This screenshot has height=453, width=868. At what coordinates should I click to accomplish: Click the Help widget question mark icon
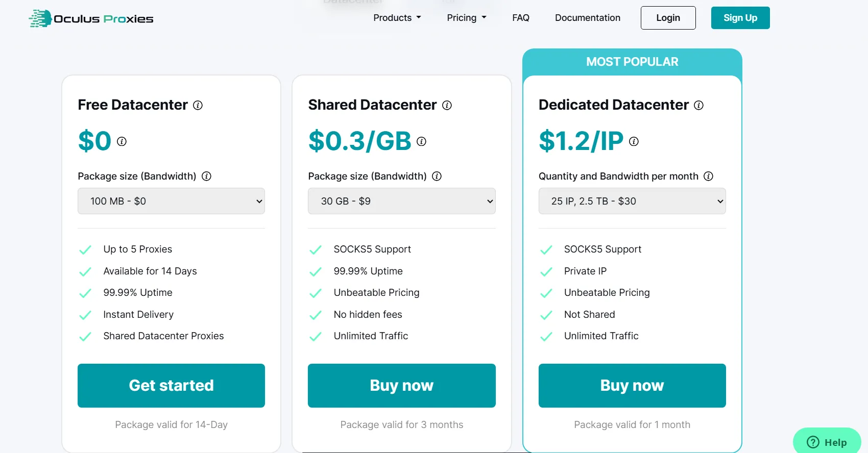813,442
